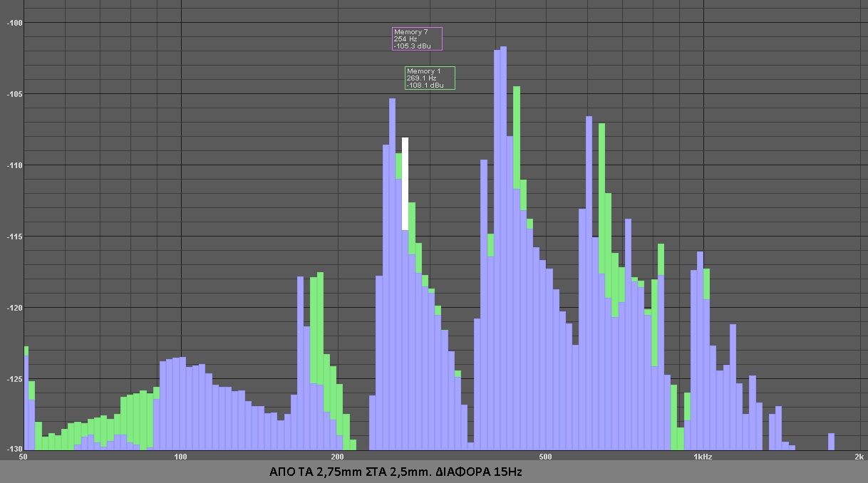868x483 pixels.
Task: Click the 500 Hz frequency axis label
Action: tap(545, 457)
